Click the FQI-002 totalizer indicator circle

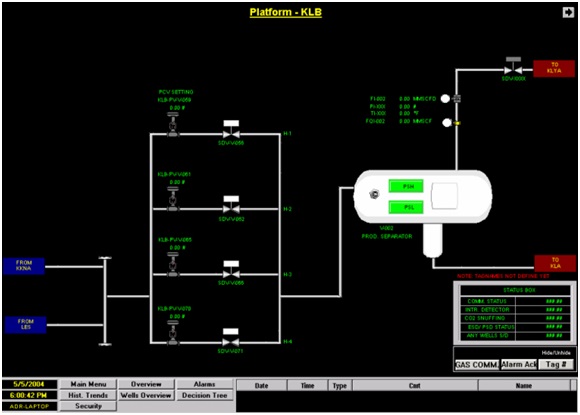point(447,122)
